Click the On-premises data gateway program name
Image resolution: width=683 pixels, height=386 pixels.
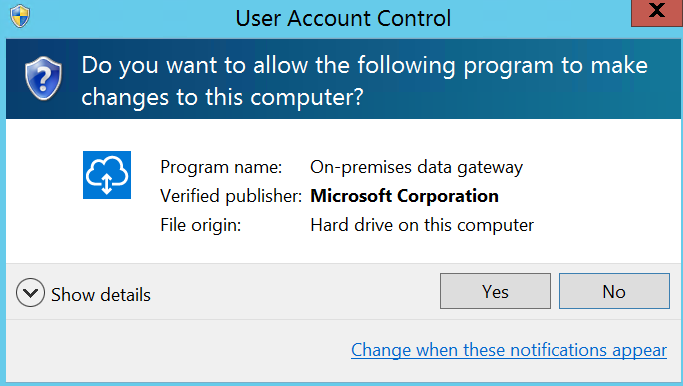pyautogui.click(x=416, y=167)
